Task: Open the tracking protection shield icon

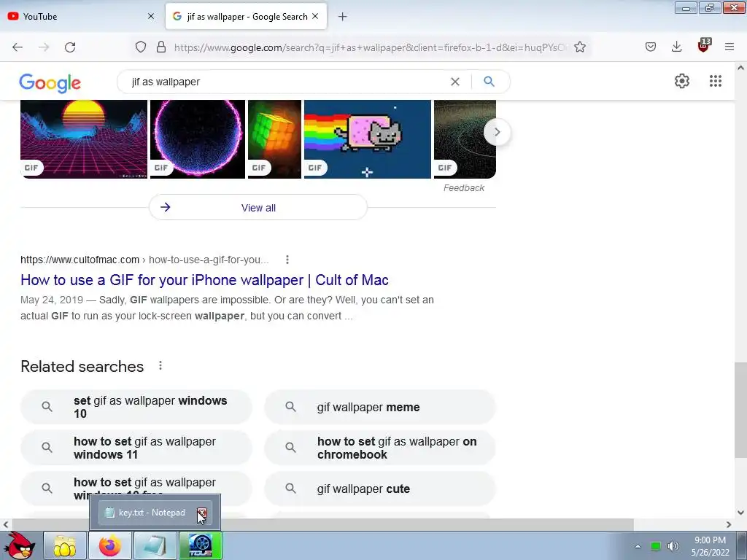Action: [x=141, y=47]
